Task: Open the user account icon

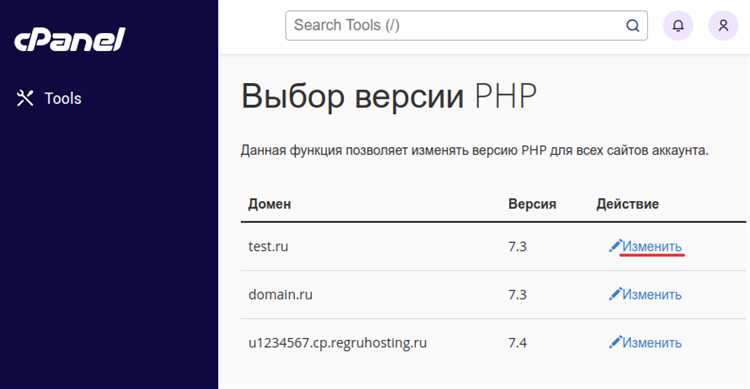Action: (x=723, y=25)
